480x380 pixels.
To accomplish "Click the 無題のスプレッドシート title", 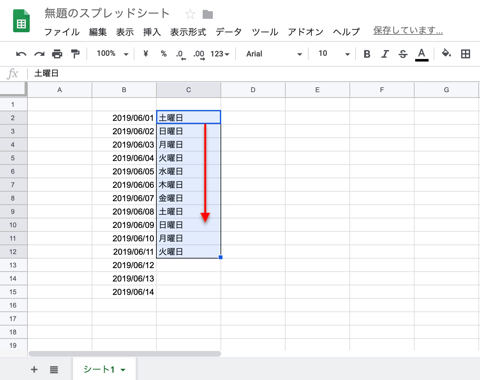I will click(107, 13).
